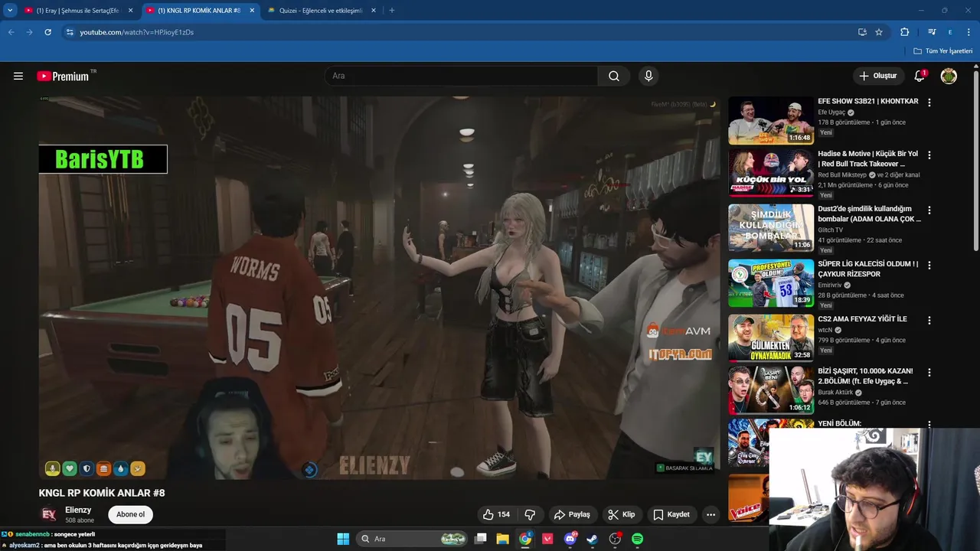View site information icon in address bar

(x=70, y=32)
